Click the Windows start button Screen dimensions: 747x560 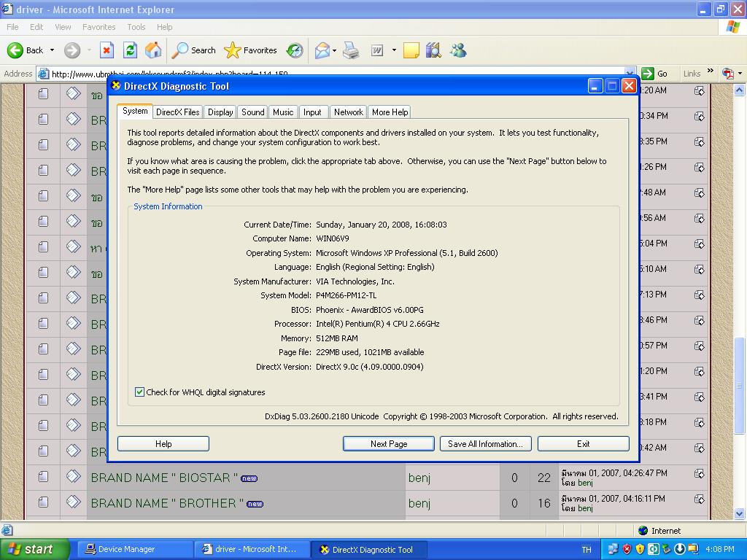35,550
